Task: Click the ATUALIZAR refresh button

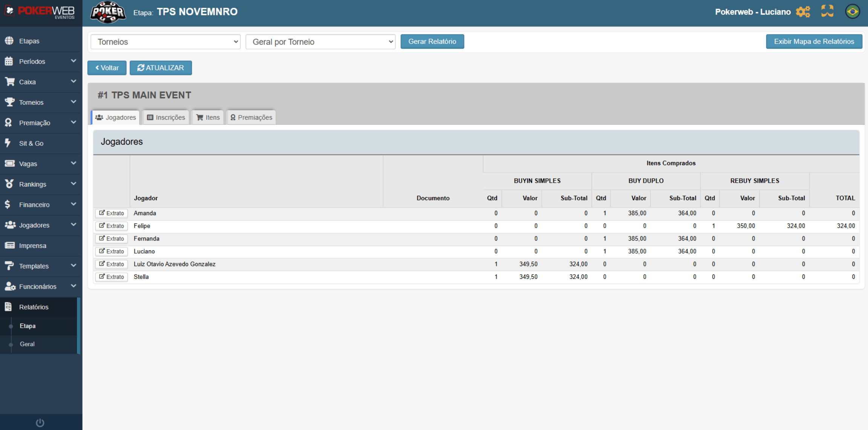Action: [161, 68]
